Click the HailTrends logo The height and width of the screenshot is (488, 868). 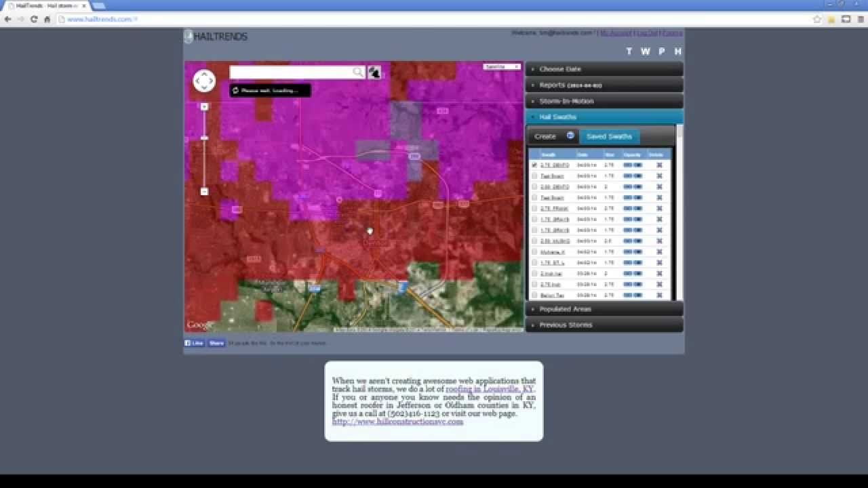[x=216, y=37]
